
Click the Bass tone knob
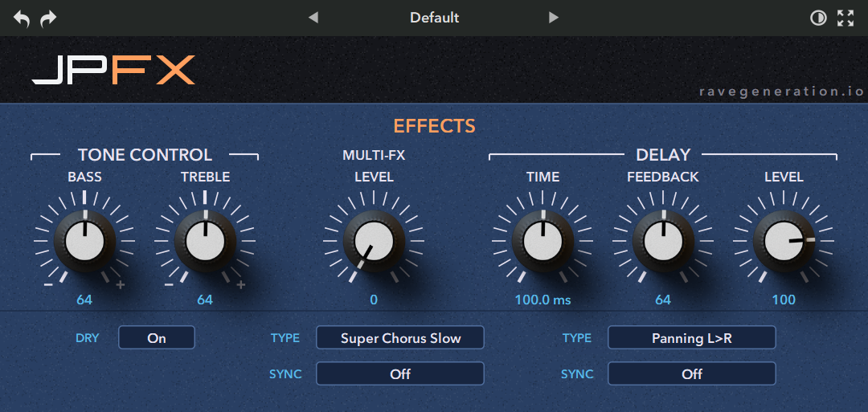point(84,241)
